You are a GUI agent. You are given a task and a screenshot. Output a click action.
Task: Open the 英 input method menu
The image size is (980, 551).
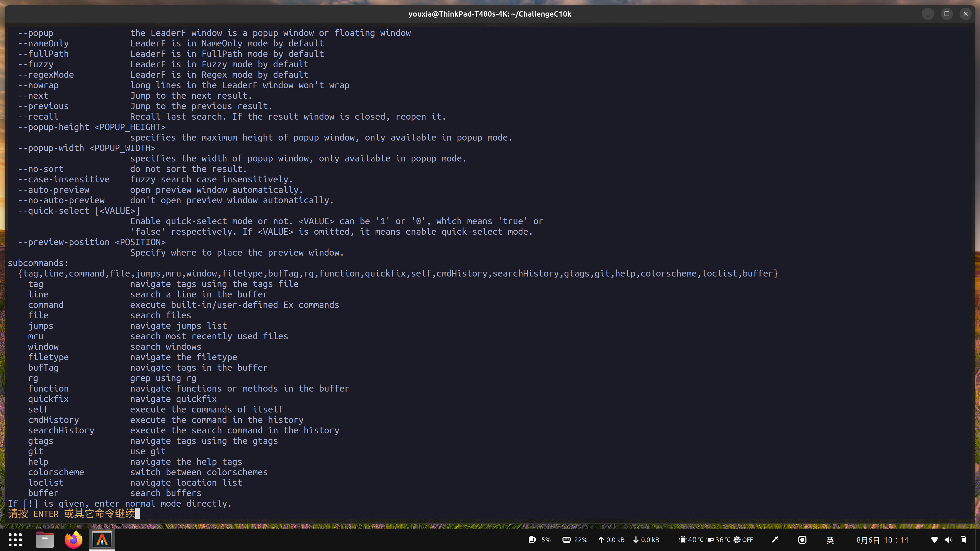(830, 540)
